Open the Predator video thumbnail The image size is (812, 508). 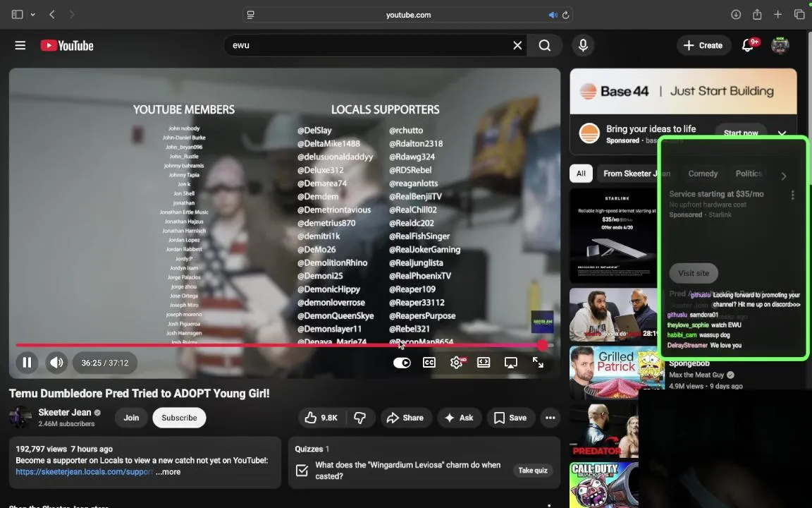point(604,431)
